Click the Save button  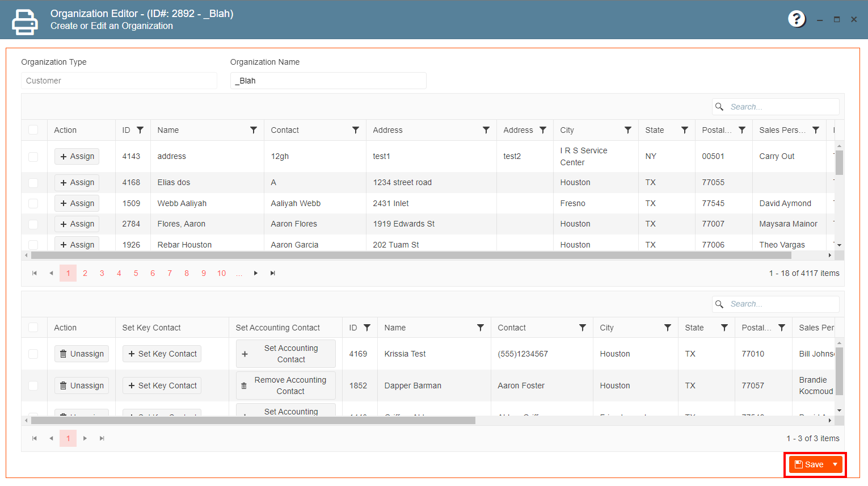tap(809, 464)
